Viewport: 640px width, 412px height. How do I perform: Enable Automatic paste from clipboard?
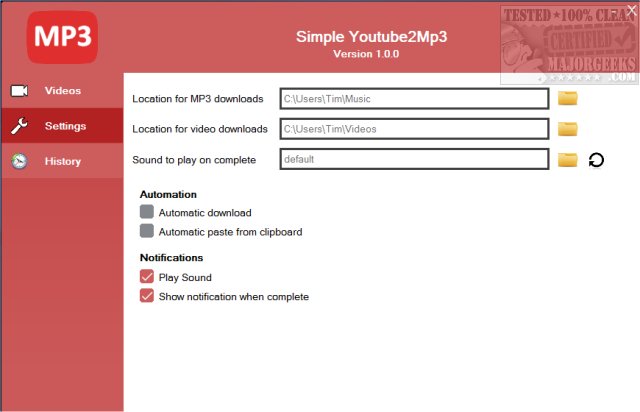pyautogui.click(x=147, y=231)
